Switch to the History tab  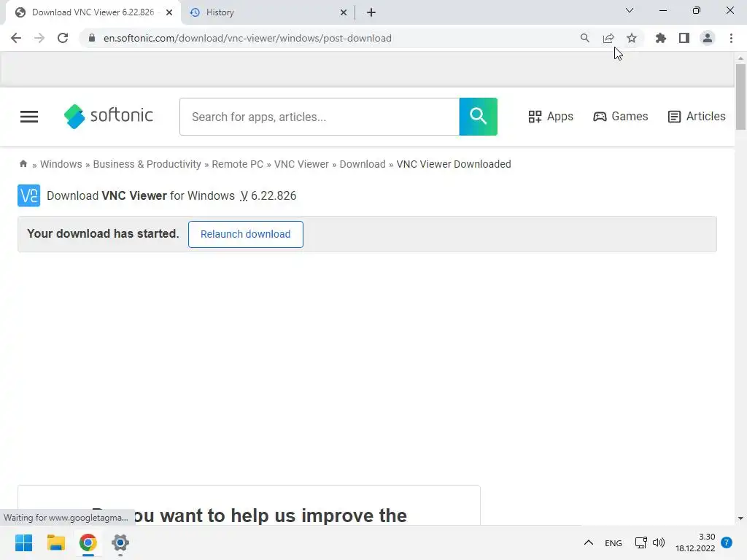coord(267,12)
